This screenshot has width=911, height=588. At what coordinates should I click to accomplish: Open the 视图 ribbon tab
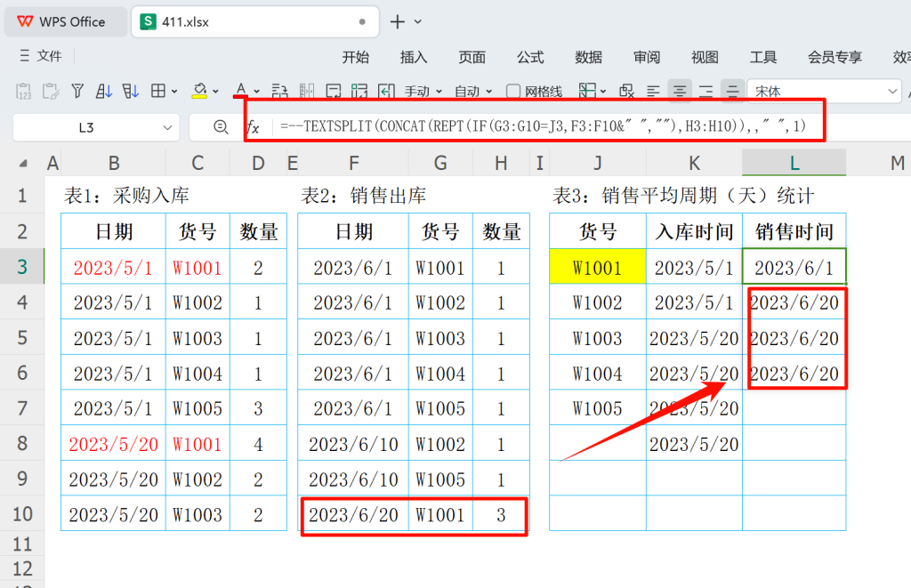[x=705, y=57]
